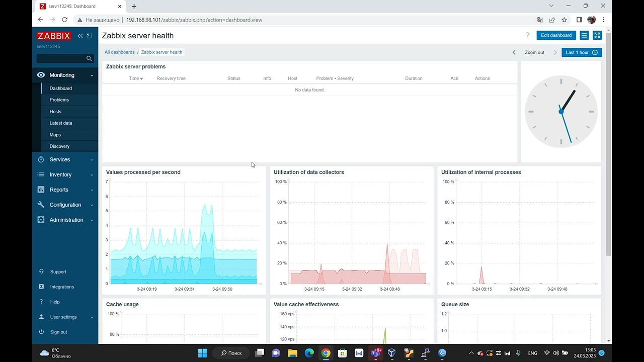Click the hide-sidebar icon beside the collapse arrows
Viewport: 644px width, 362px height.
point(89,36)
